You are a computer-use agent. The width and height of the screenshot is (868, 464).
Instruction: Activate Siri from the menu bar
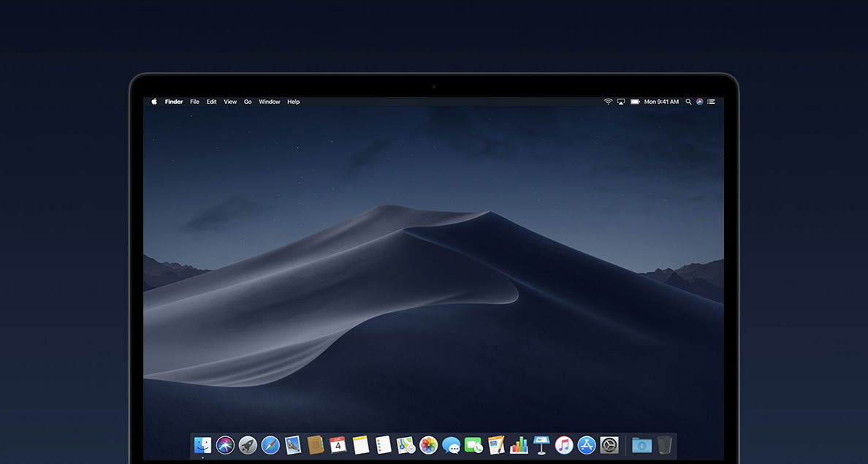pyautogui.click(x=700, y=102)
